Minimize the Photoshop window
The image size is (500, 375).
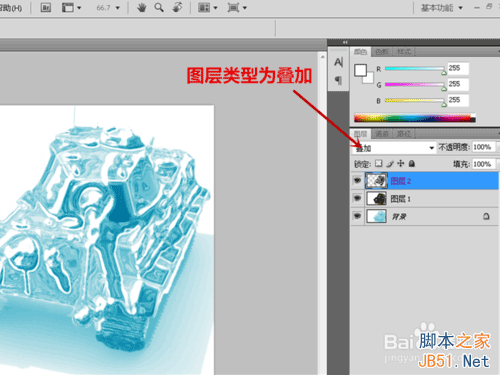(x=477, y=7)
